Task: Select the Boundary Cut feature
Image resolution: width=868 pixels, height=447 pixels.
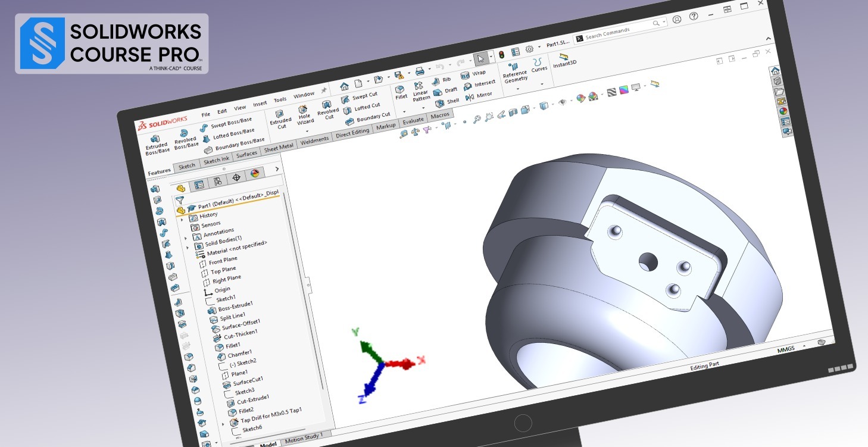Action: coord(367,119)
